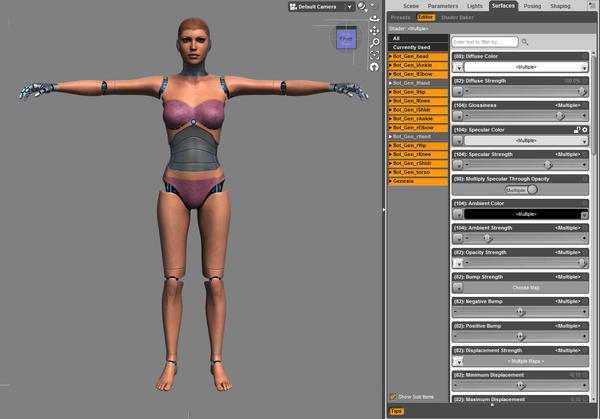Click the Glossiness slider handle
The image size is (600, 419).
(x=560, y=116)
